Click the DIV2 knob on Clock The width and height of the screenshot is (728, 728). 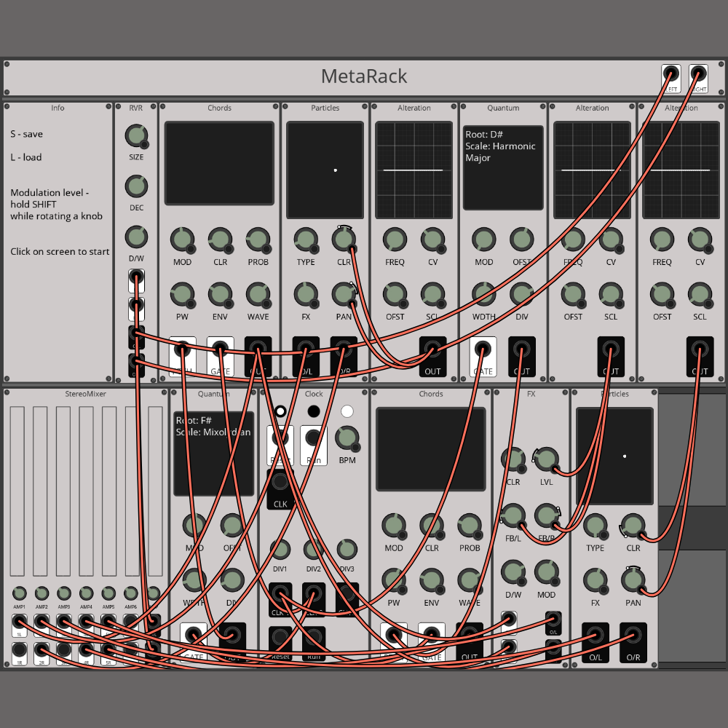pos(313,550)
